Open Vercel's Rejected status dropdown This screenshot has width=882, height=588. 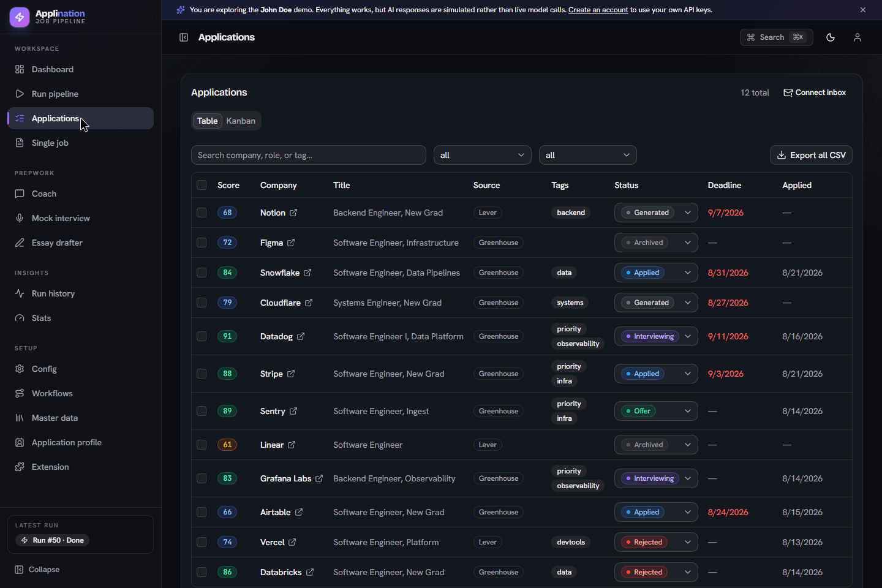(656, 542)
